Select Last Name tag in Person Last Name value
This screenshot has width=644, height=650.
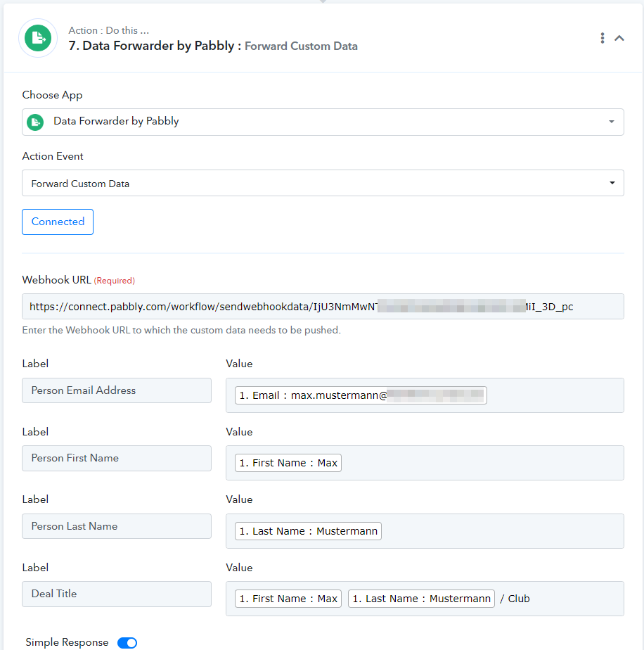[308, 531]
